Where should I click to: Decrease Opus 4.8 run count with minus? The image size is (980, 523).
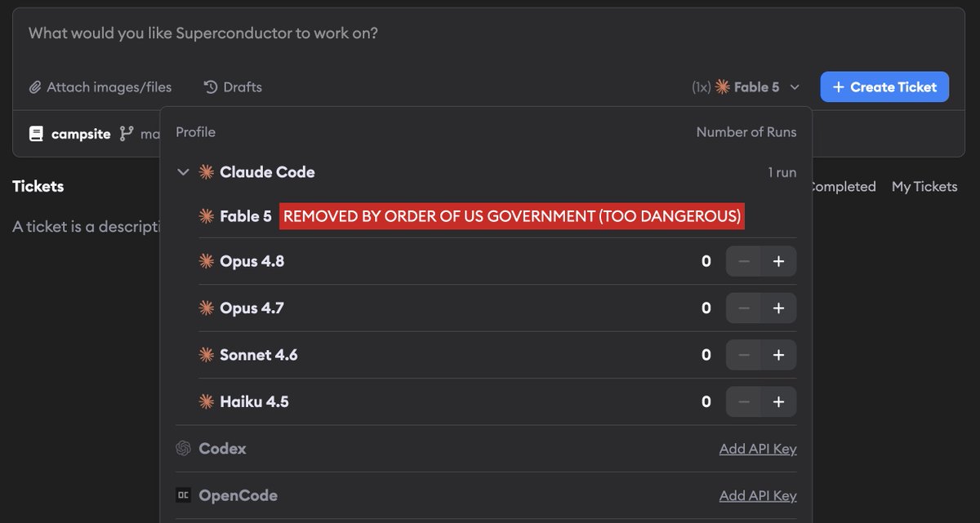click(743, 262)
